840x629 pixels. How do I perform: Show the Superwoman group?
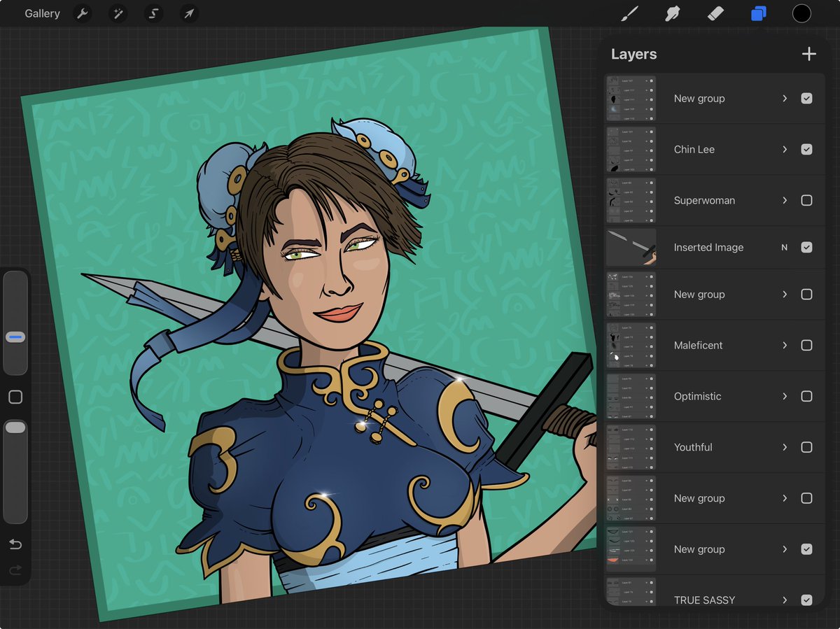click(806, 200)
